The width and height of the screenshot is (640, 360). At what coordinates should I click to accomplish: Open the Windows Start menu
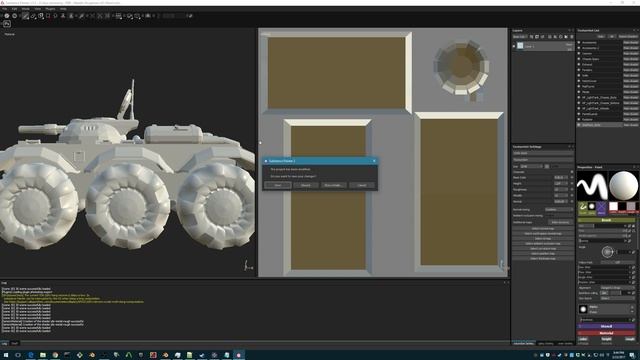(6, 355)
